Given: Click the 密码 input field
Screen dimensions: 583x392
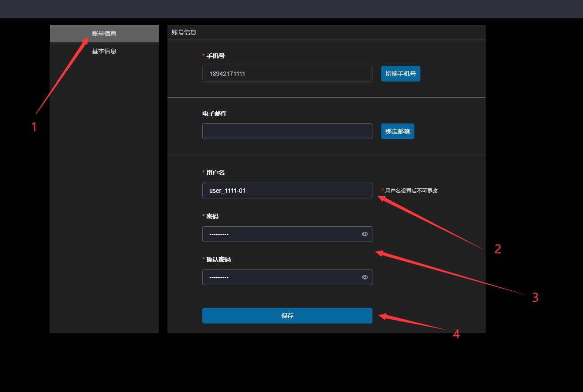Looking at the screenshot, I should (x=287, y=234).
